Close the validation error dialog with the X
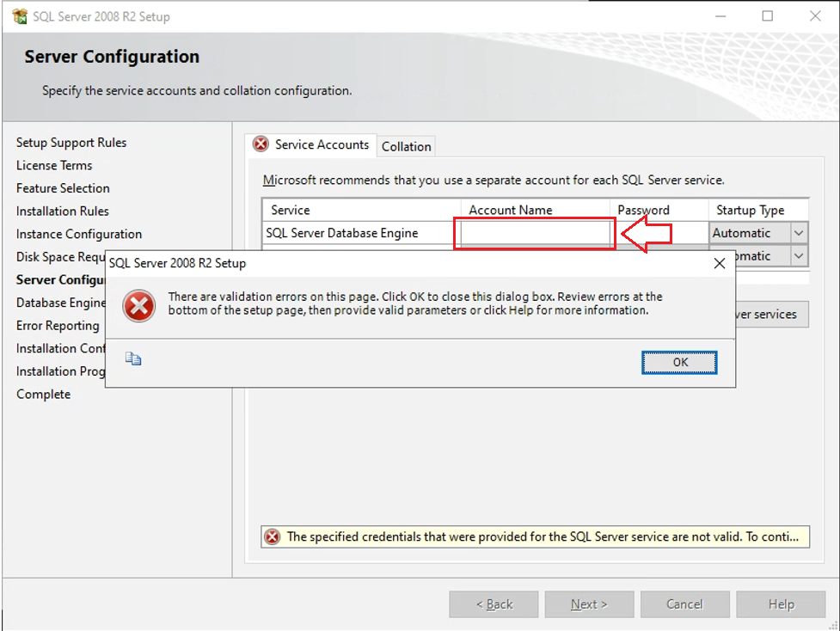 (720, 263)
